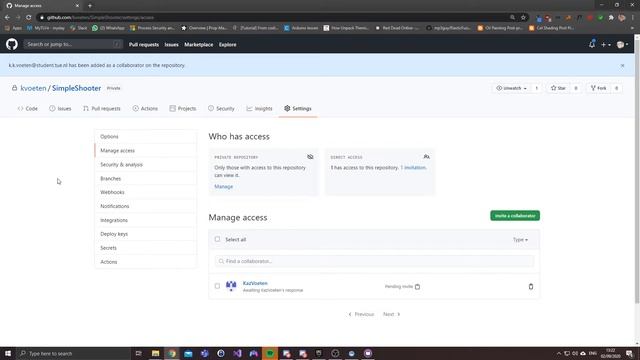Open the KazVoeten profile link
This screenshot has width=640, height=360.
coord(255,283)
